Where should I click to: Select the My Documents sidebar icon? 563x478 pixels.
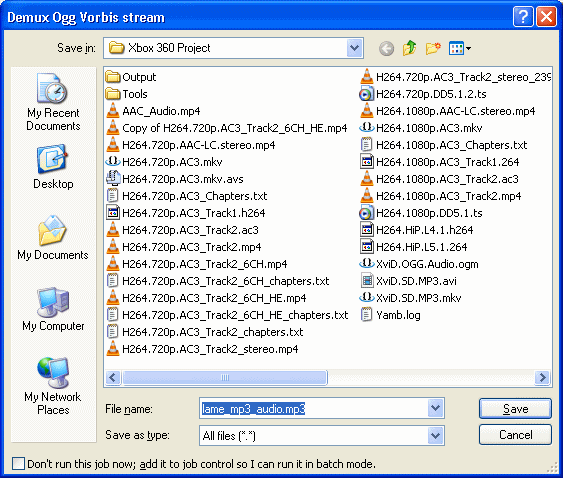pos(53,237)
